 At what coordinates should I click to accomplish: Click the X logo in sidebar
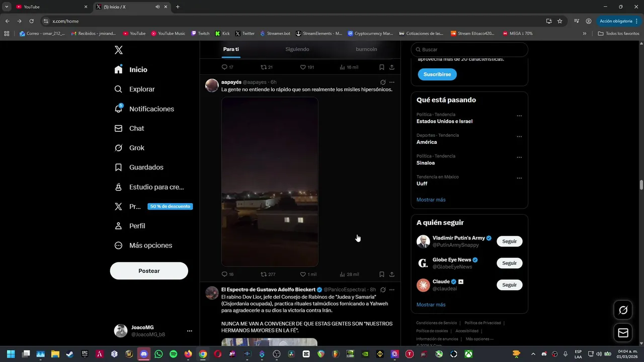(x=119, y=50)
